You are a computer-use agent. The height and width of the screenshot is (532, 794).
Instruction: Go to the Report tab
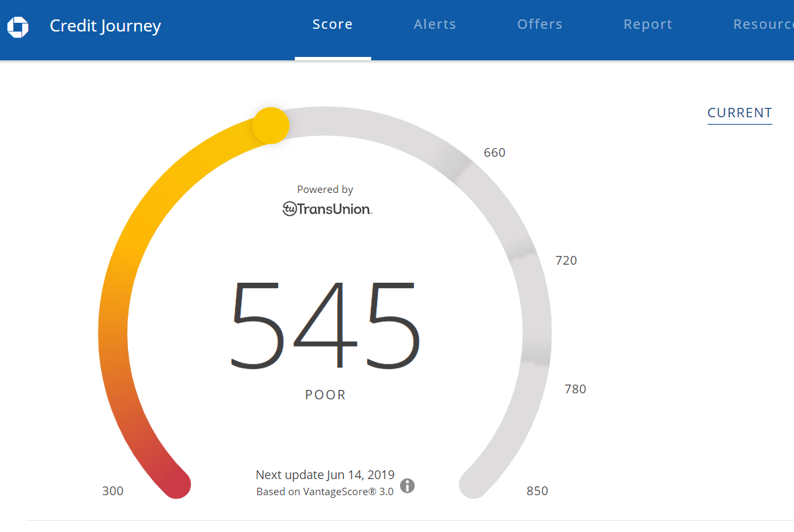[648, 24]
